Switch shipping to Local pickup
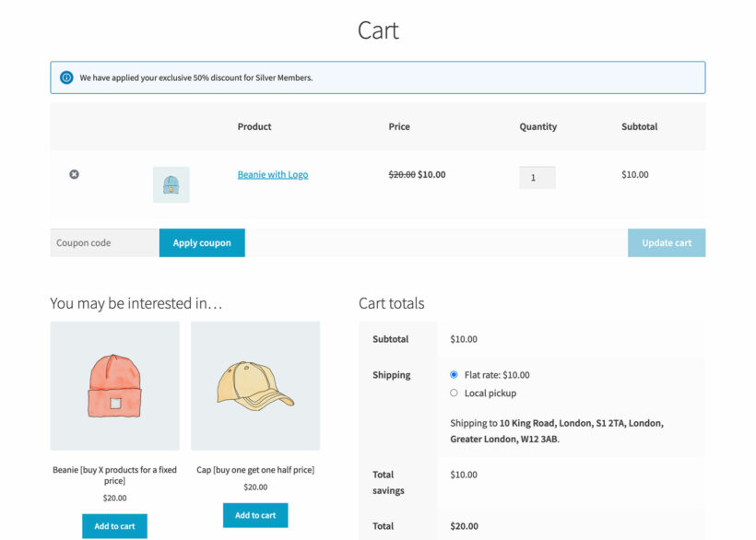This screenshot has height=540, width=756. coord(453,393)
